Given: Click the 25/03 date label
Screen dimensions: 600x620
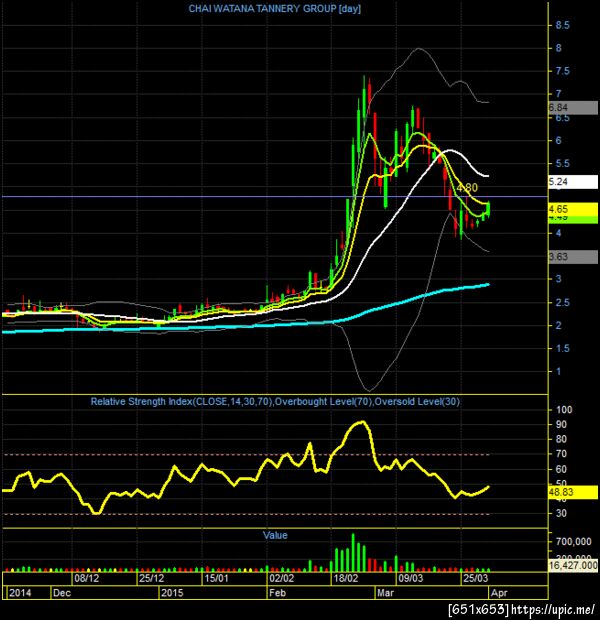Looking at the screenshot, I should coord(475,578).
